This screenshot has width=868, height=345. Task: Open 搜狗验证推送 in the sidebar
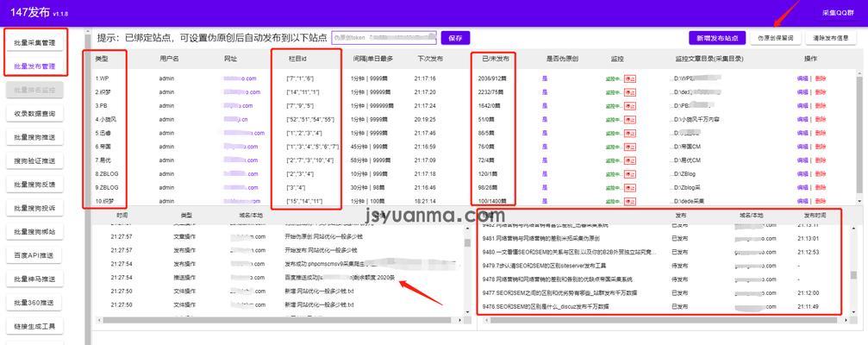(x=34, y=161)
